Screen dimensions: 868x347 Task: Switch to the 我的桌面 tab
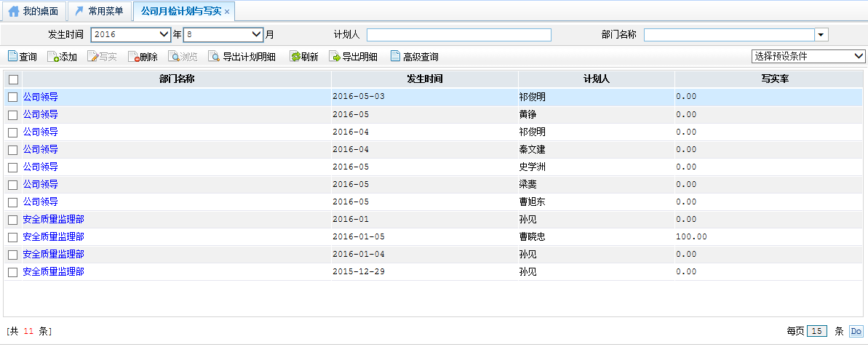[x=33, y=12]
